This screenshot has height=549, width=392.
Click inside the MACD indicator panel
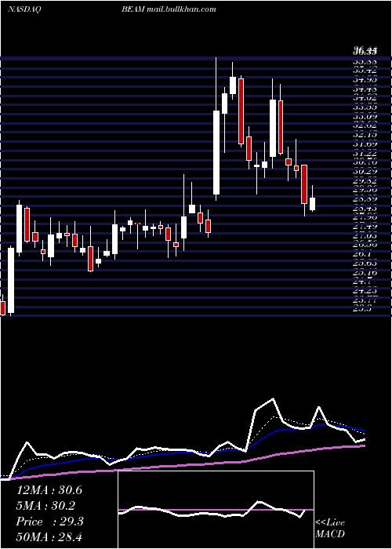point(216,510)
